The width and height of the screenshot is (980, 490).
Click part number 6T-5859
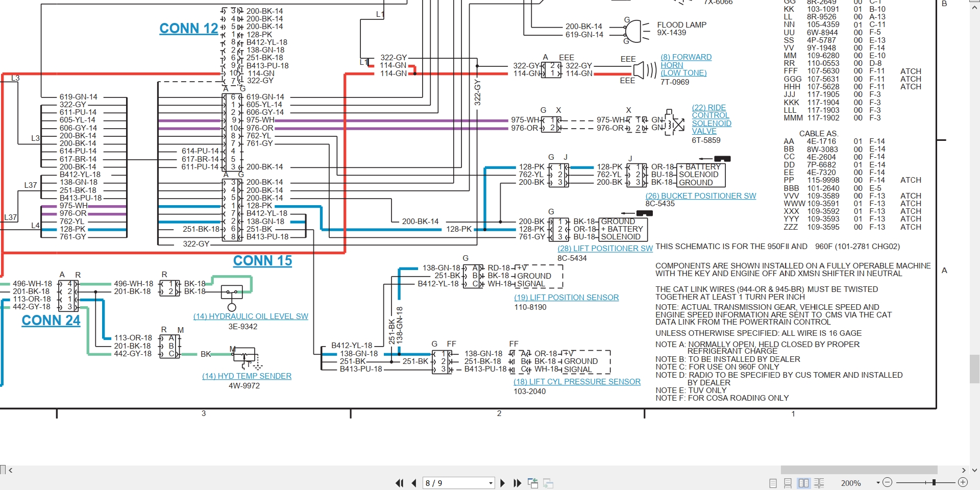706,140
